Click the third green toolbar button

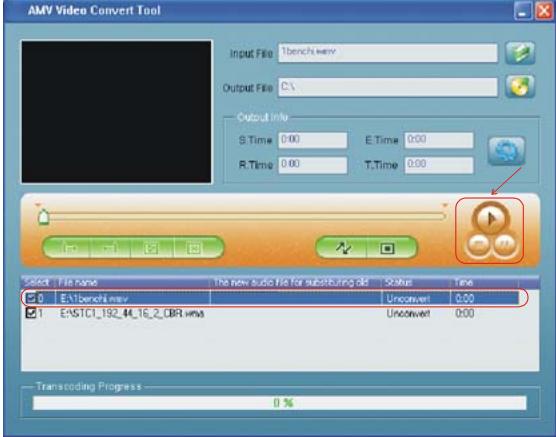click(x=152, y=248)
